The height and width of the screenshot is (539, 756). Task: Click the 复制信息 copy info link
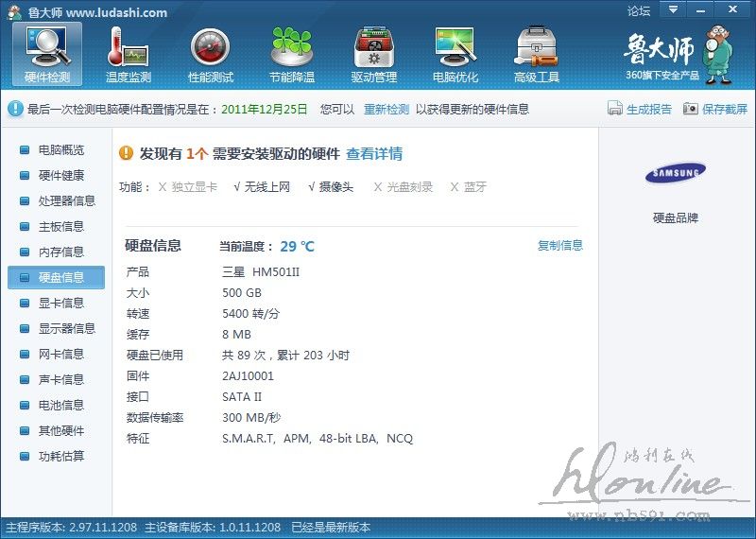560,245
